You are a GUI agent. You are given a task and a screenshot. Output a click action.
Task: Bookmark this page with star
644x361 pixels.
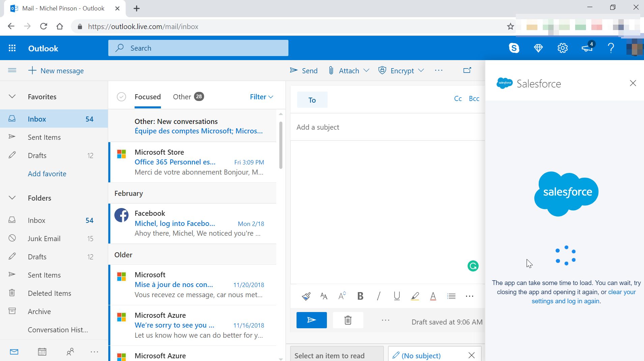click(x=510, y=26)
